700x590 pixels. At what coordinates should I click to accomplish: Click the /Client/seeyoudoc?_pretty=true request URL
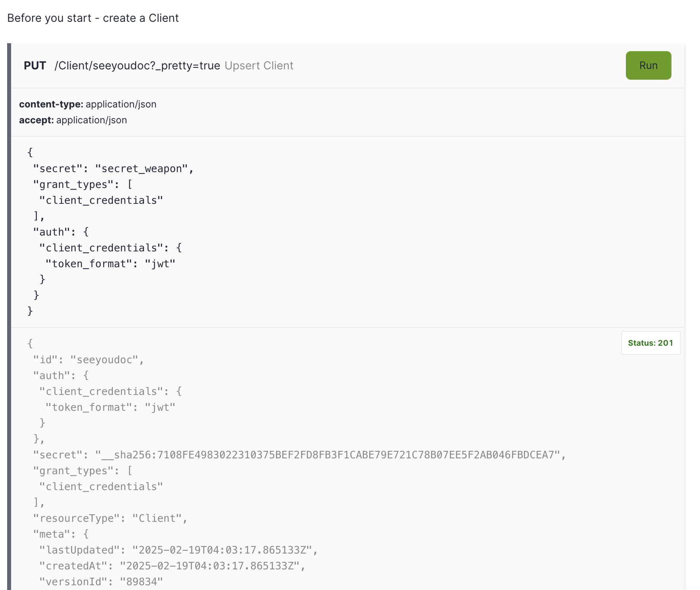pyautogui.click(x=137, y=66)
